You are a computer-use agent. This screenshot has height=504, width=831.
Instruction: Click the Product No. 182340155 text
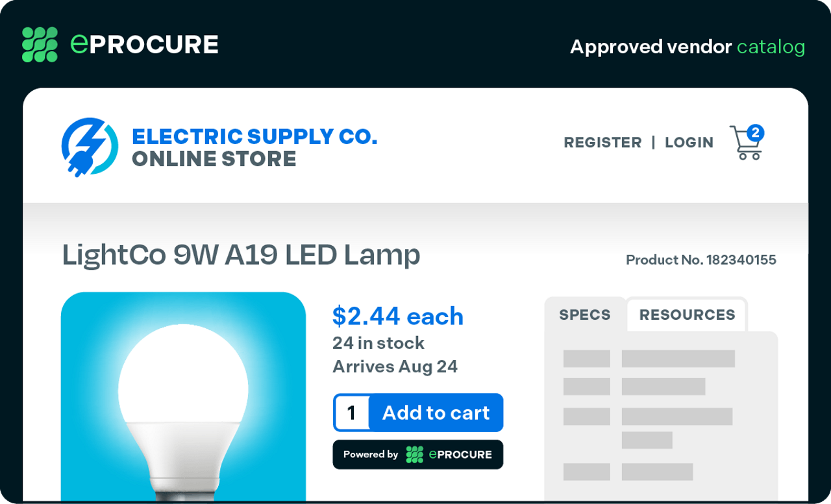(x=701, y=260)
